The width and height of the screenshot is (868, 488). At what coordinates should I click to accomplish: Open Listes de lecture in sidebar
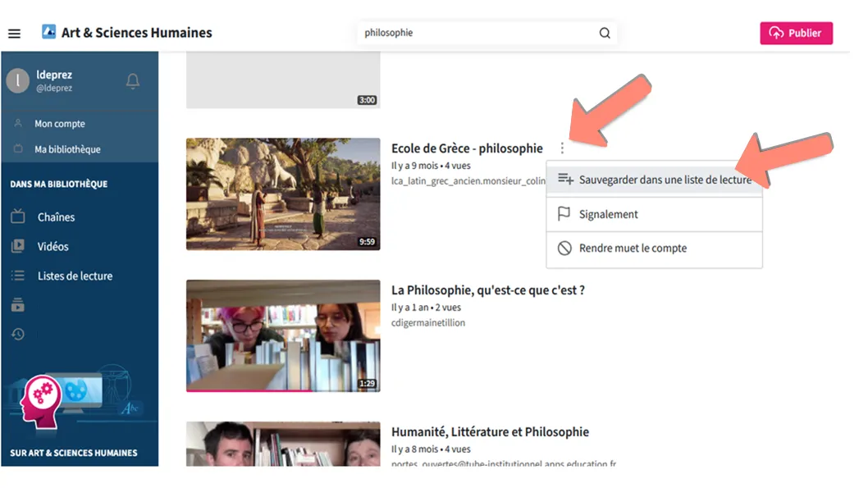pyautogui.click(x=75, y=276)
